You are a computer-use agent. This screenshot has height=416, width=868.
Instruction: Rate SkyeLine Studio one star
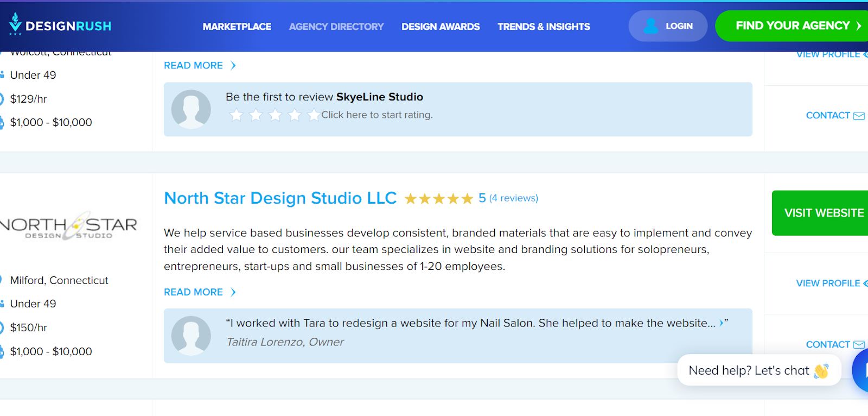237,115
